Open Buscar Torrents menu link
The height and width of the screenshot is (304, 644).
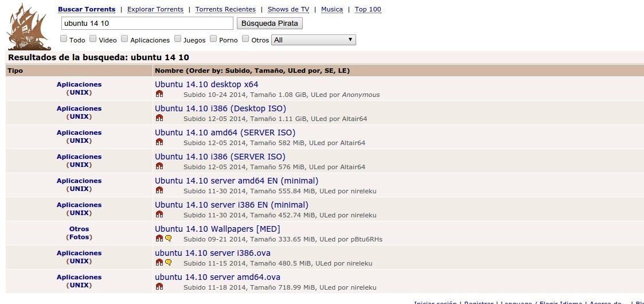click(x=87, y=9)
